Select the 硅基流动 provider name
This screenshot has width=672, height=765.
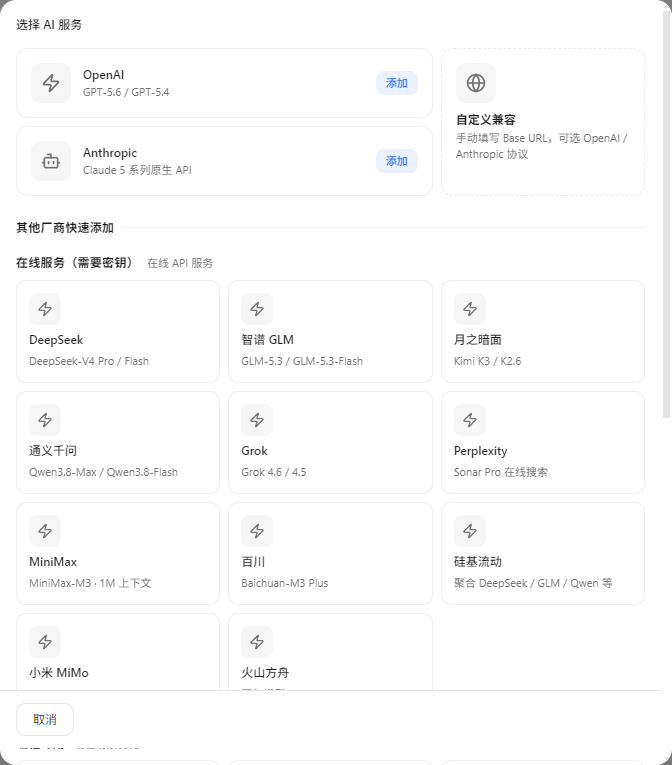click(478, 562)
